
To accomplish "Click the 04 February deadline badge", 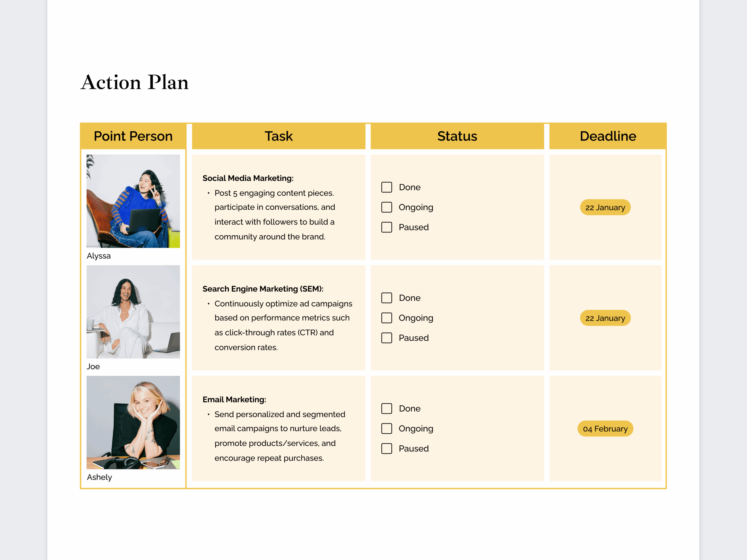I will 605,429.
